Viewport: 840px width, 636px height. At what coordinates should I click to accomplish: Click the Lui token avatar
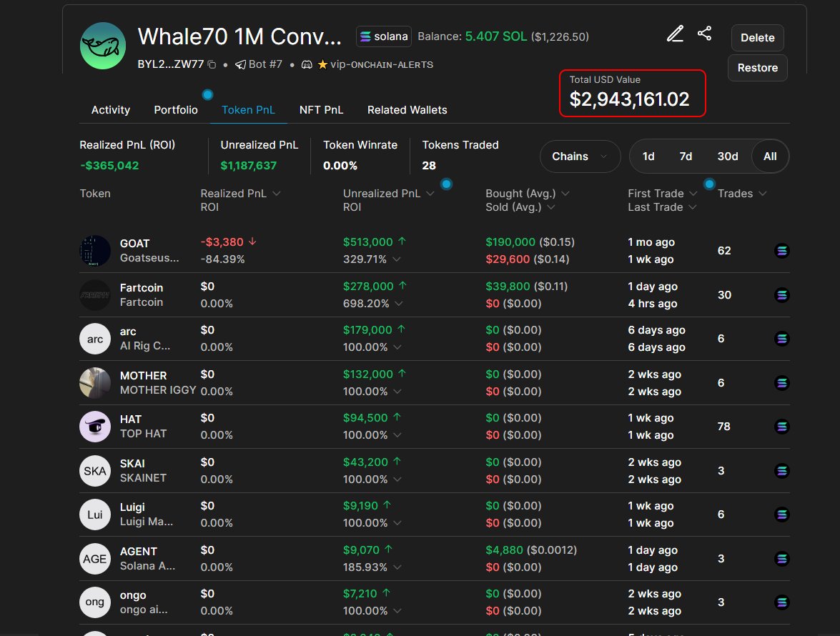tap(95, 515)
